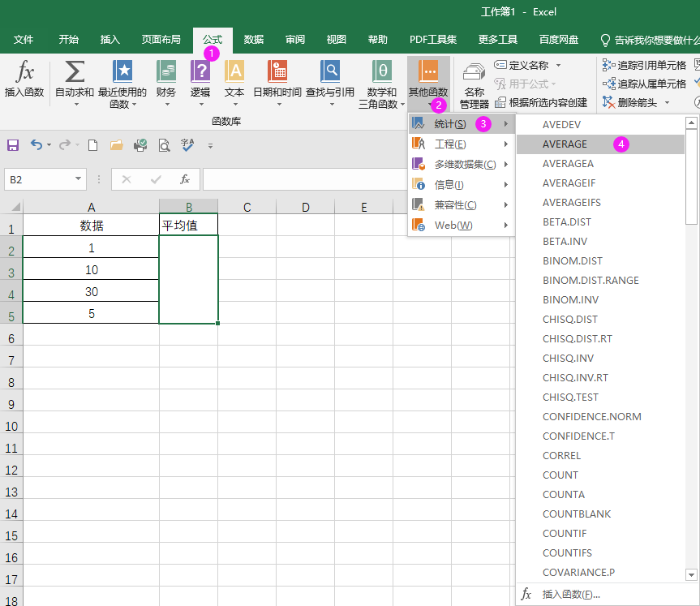Expand the Web(W) submenu
700x606 pixels.
point(461,225)
